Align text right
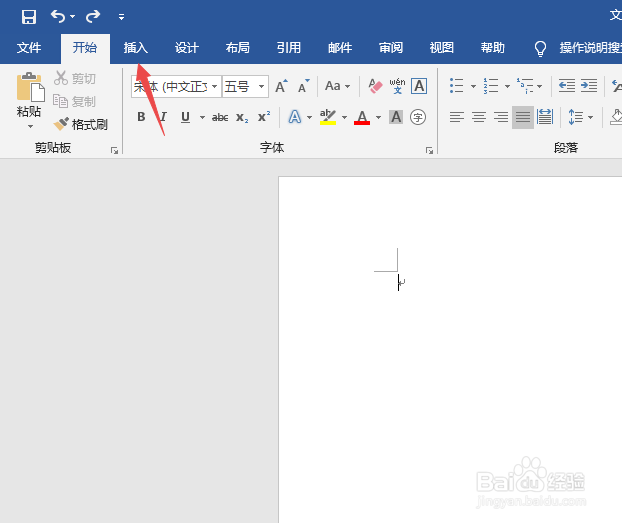Screen dimensions: 622x523 (501, 117)
